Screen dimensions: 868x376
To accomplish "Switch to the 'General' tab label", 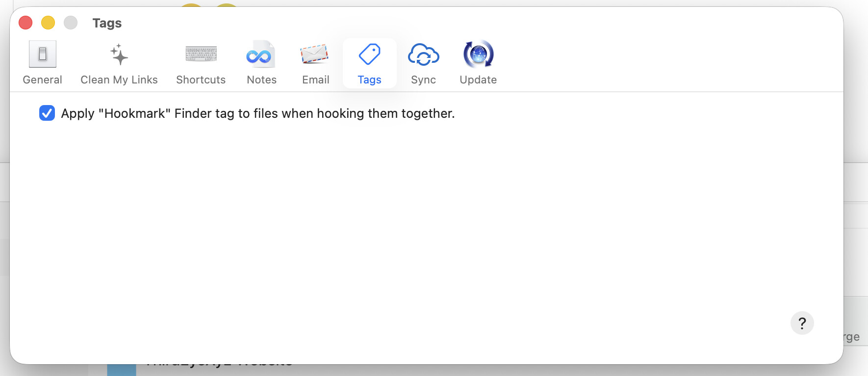I will coord(43,80).
